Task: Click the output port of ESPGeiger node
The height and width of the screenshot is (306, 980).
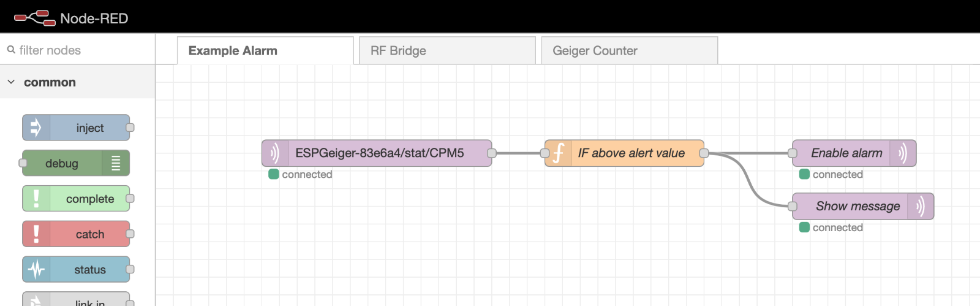Action: tap(491, 153)
